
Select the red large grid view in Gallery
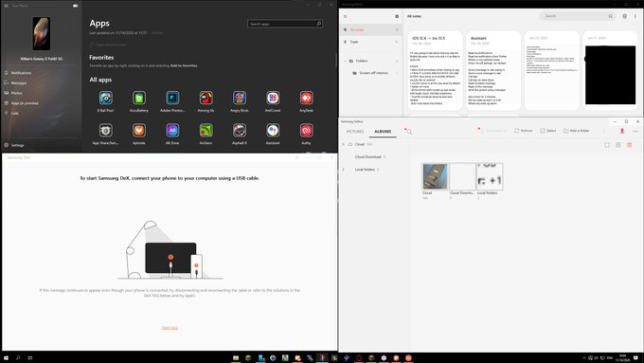[x=629, y=145]
